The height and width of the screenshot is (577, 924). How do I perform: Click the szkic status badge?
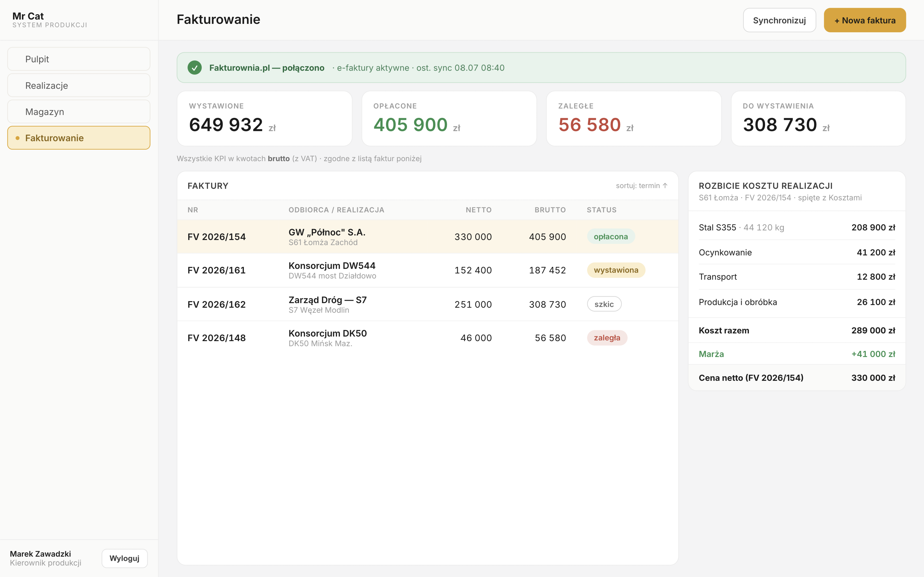(604, 304)
